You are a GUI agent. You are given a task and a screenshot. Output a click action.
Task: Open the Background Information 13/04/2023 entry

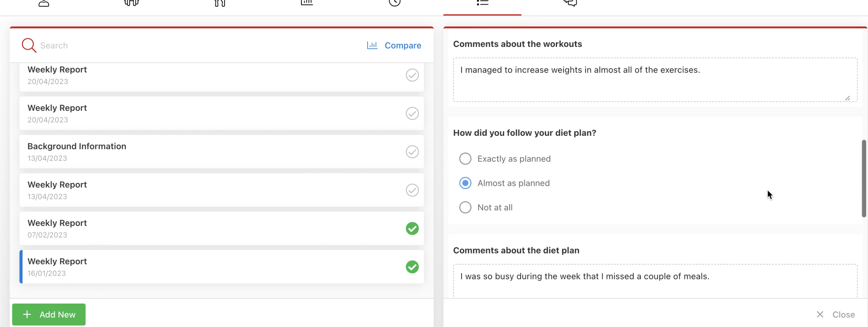click(x=221, y=152)
